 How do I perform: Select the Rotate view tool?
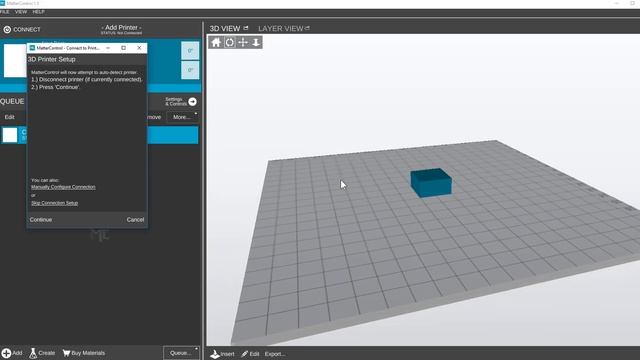click(x=229, y=42)
